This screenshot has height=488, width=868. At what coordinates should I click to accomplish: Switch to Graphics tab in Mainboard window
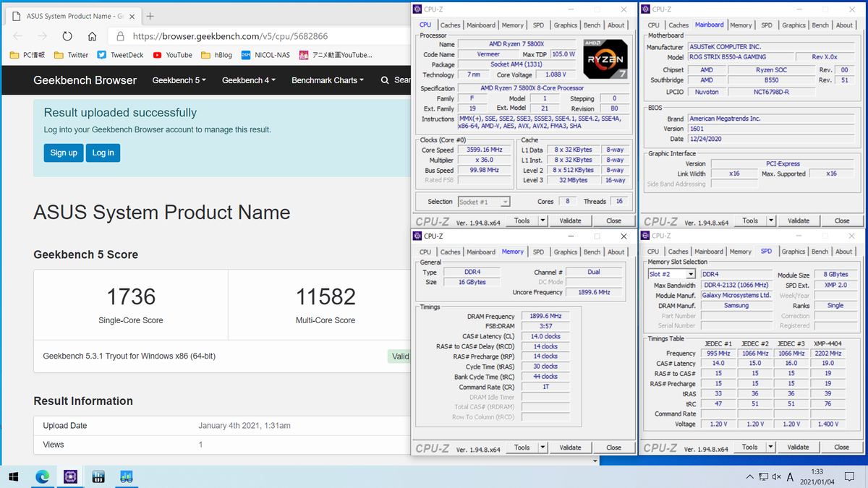point(793,25)
